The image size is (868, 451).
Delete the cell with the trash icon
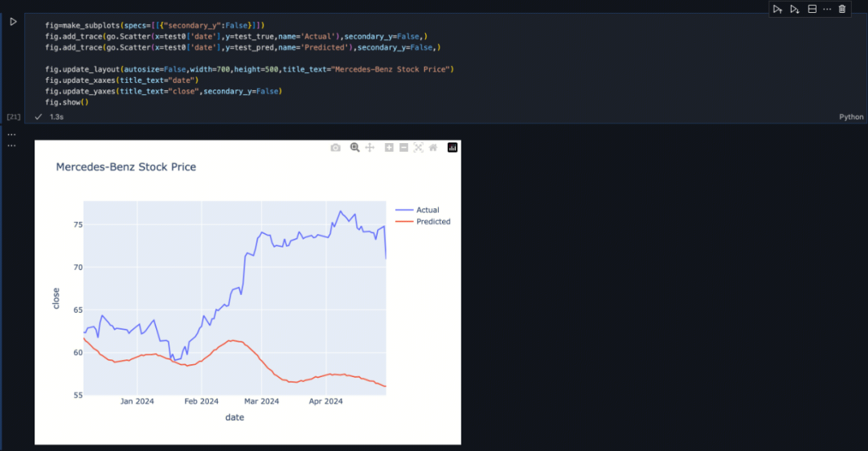coord(842,9)
